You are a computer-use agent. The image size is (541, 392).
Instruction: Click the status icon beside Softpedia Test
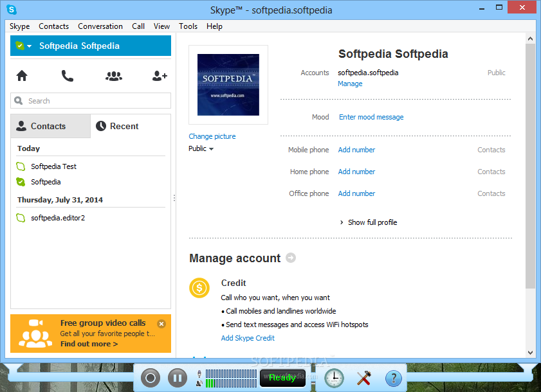coord(21,166)
